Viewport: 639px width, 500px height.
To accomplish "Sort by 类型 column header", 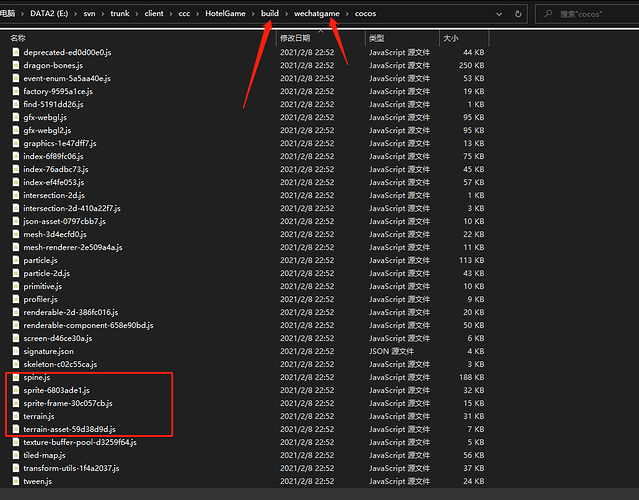I will click(x=377, y=38).
